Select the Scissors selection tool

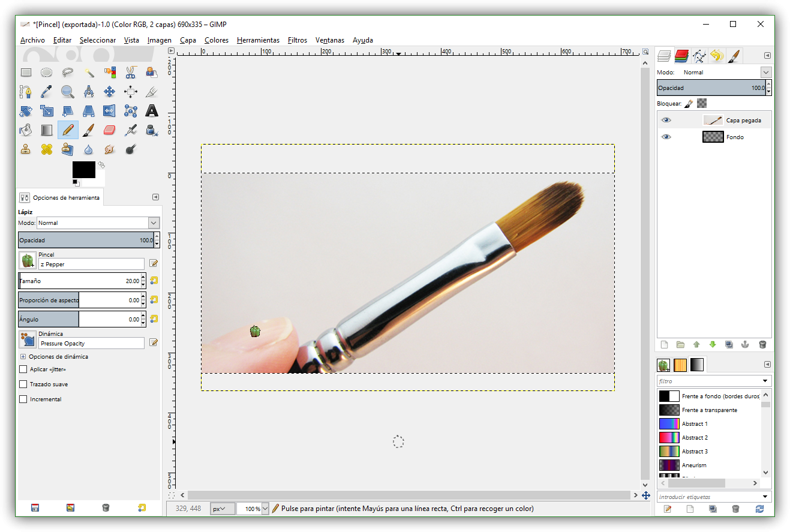coord(131,73)
